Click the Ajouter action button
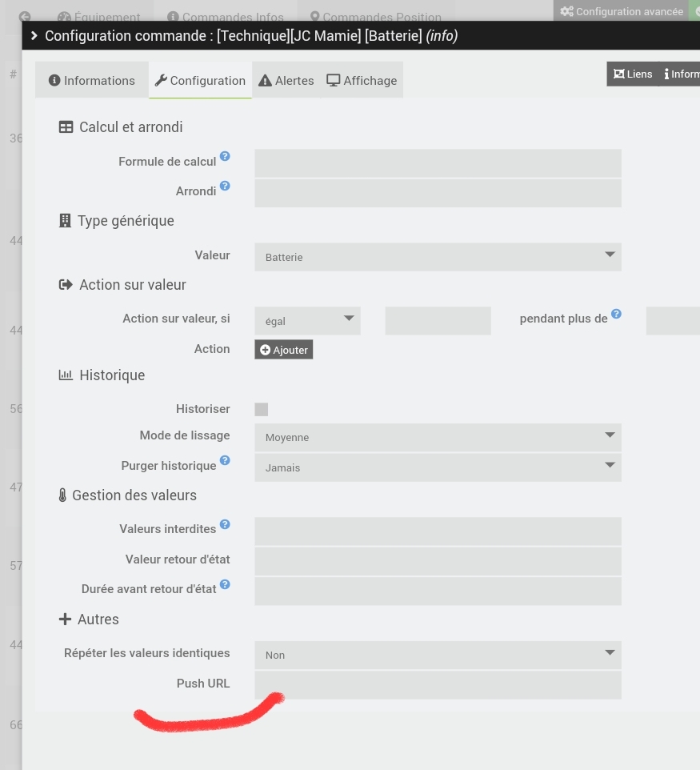700x770 pixels. [x=283, y=349]
